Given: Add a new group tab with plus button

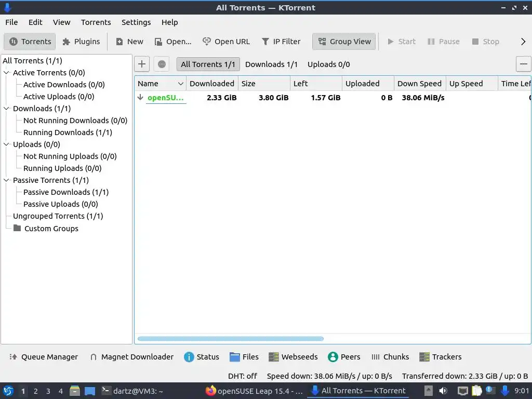Looking at the screenshot, I should [x=142, y=64].
